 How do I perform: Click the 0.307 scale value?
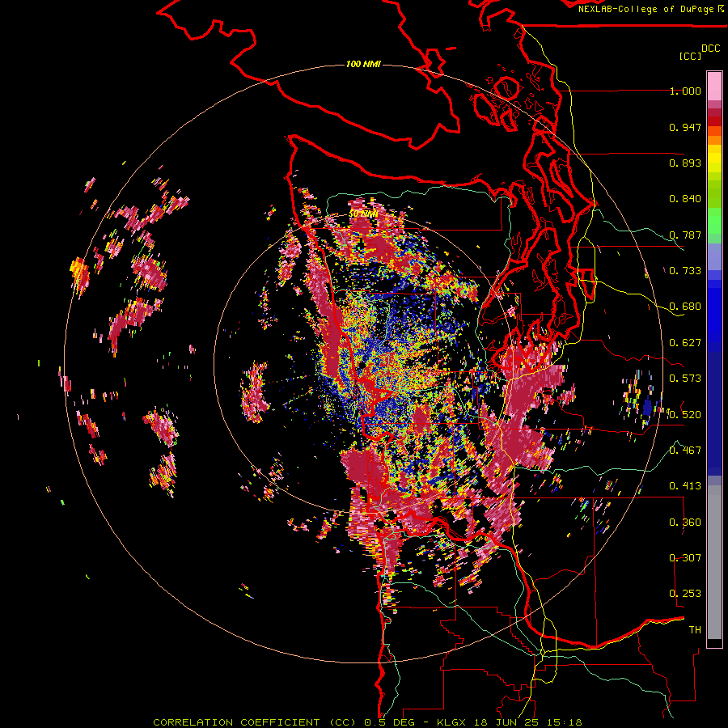point(685,558)
